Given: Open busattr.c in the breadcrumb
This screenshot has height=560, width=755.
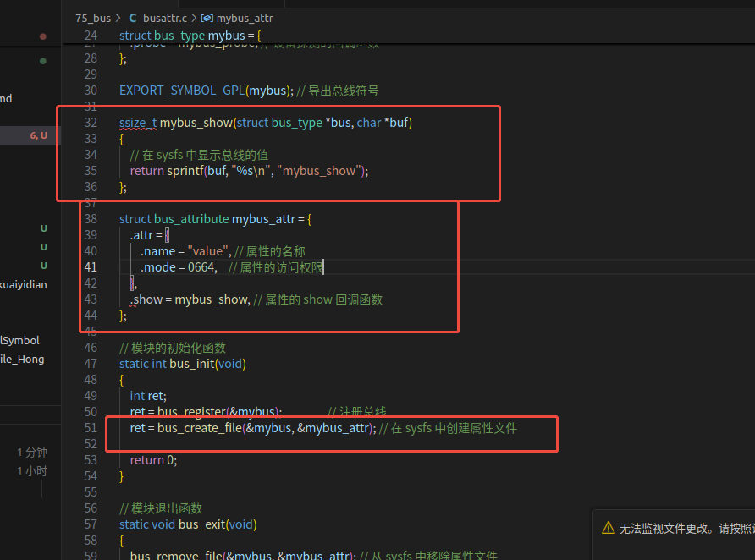Looking at the screenshot, I should click(x=165, y=19).
